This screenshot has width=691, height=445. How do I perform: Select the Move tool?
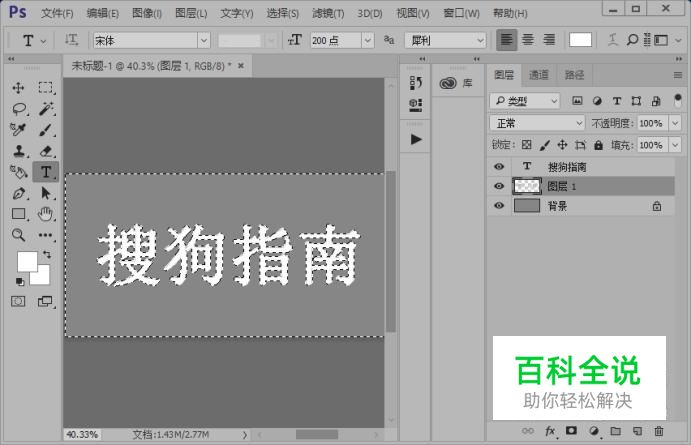(18, 88)
